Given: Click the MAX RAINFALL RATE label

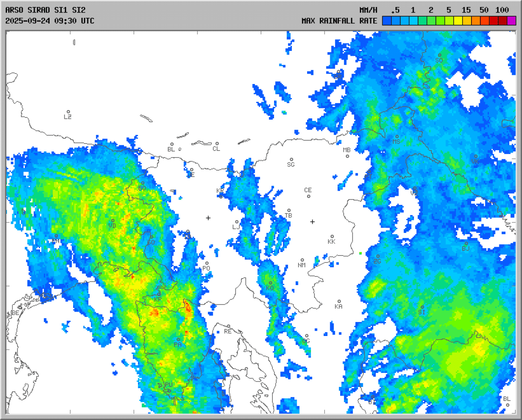Looking at the screenshot, I should pos(339,21).
